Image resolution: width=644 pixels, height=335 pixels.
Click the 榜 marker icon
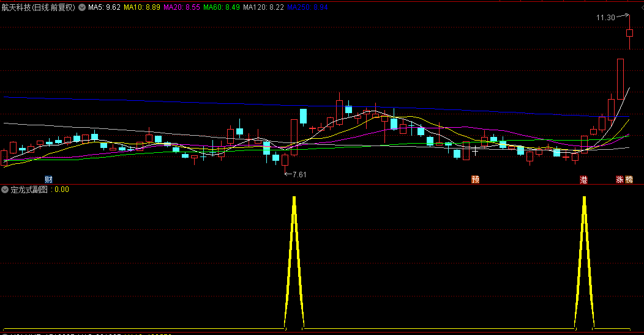pyautogui.click(x=629, y=179)
